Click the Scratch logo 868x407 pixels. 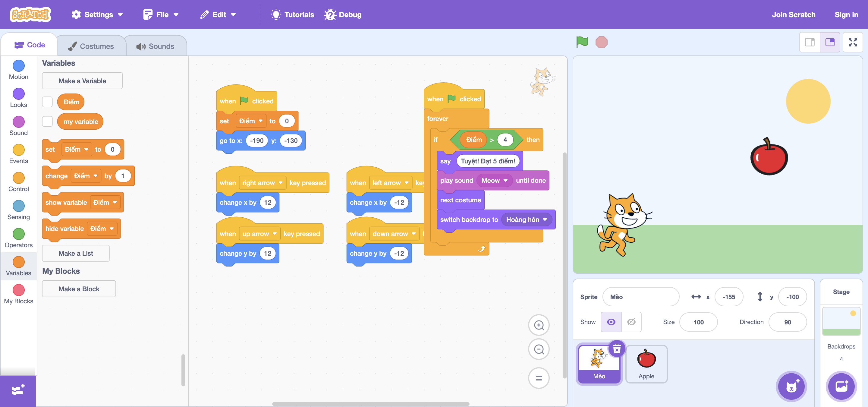coord(30,14)
